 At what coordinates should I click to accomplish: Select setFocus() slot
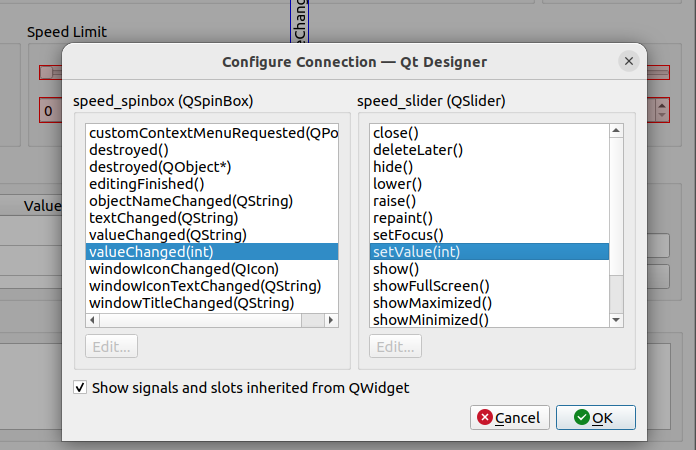tap(490, 235)
